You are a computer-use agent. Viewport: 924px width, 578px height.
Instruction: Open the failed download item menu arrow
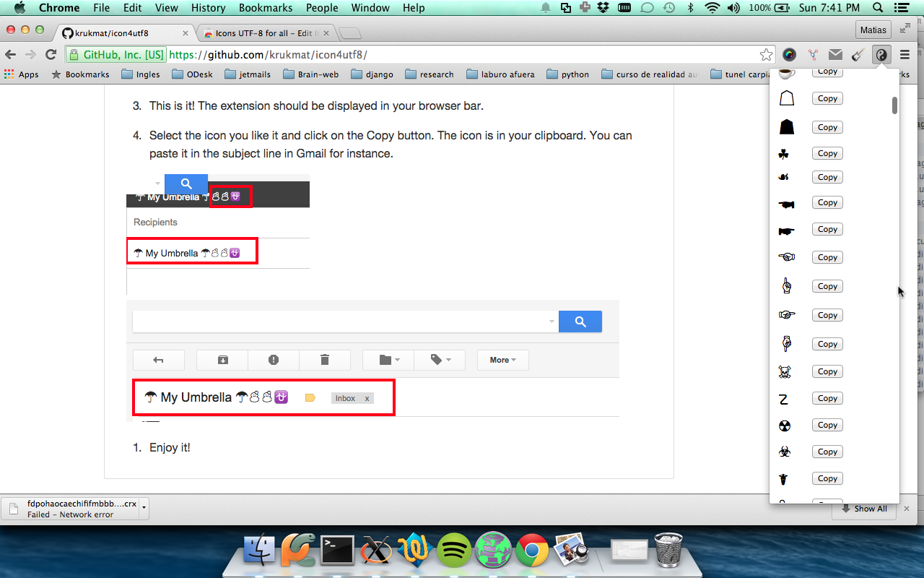(x=144, y=509)
